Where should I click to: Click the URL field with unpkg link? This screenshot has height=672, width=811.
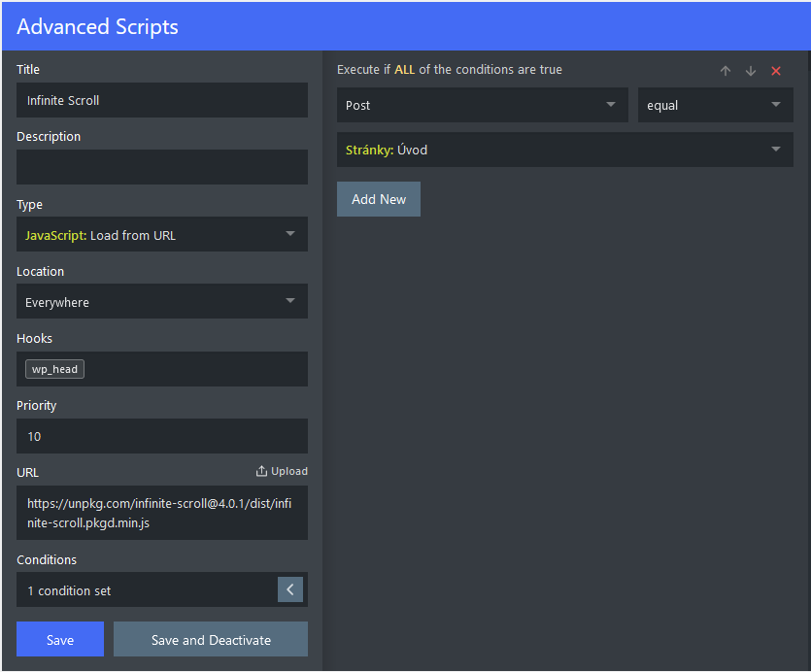162,513
